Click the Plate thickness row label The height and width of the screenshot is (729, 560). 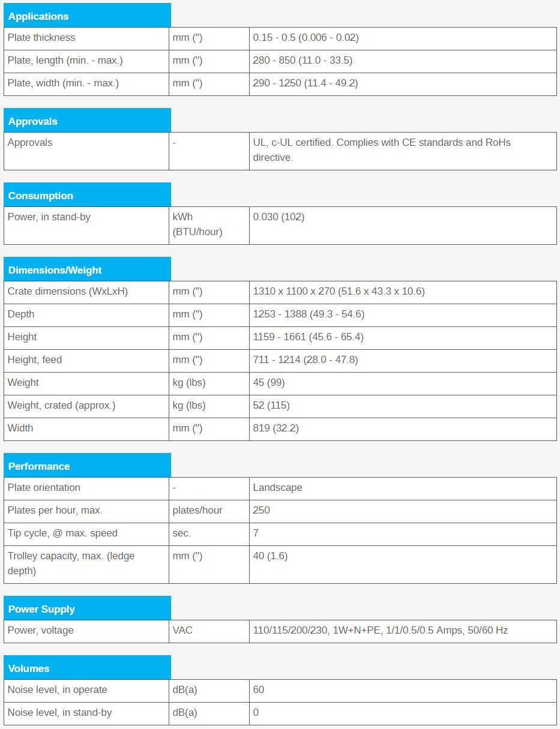[x=41, y=37]
